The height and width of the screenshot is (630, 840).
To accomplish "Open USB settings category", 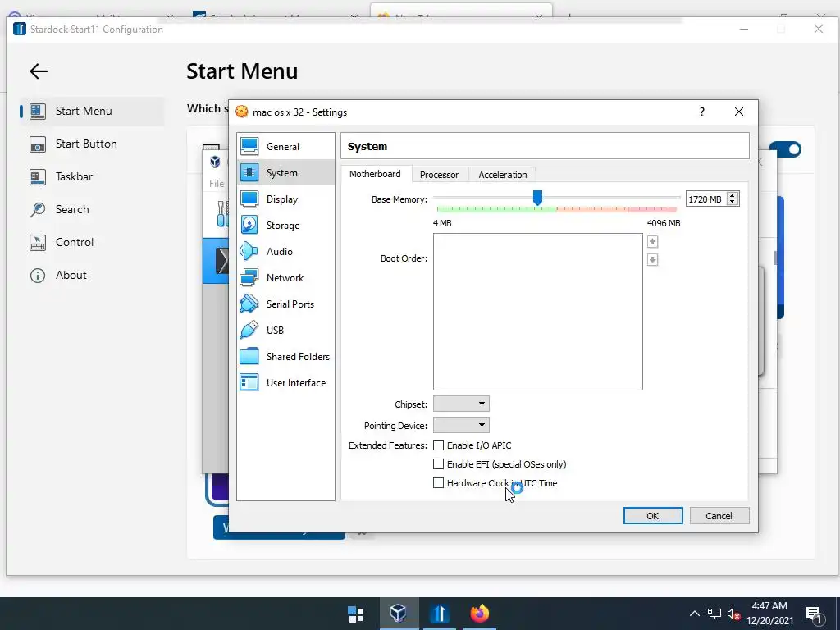I will [x=285, y=330].
